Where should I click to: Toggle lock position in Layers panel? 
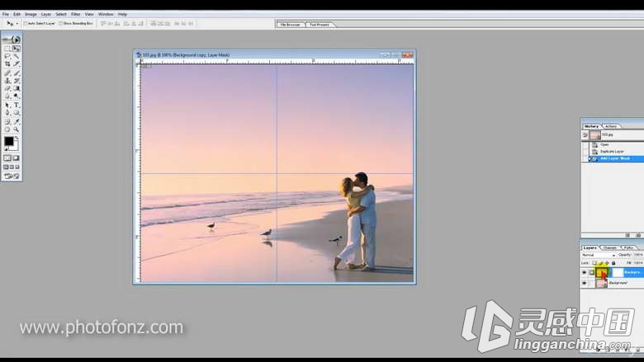pos(607,263)
